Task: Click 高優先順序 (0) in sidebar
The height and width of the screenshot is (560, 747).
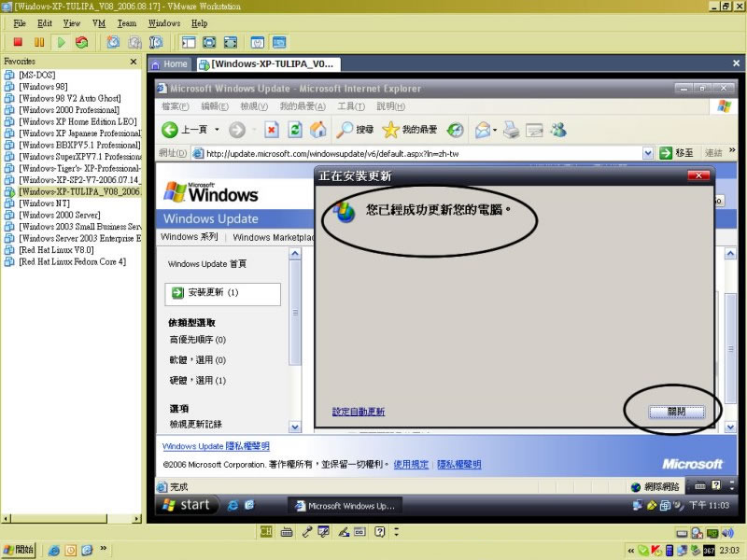Action: coord(198,340)
